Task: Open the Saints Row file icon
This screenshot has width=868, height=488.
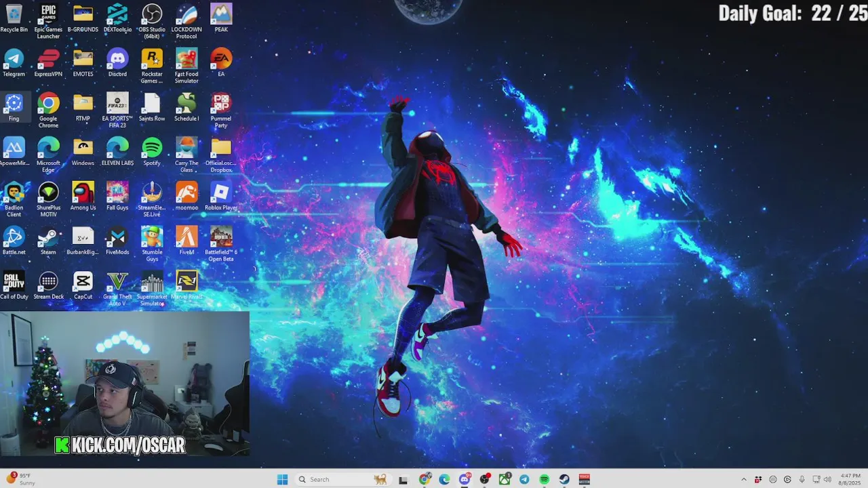Action: point(152,108)
